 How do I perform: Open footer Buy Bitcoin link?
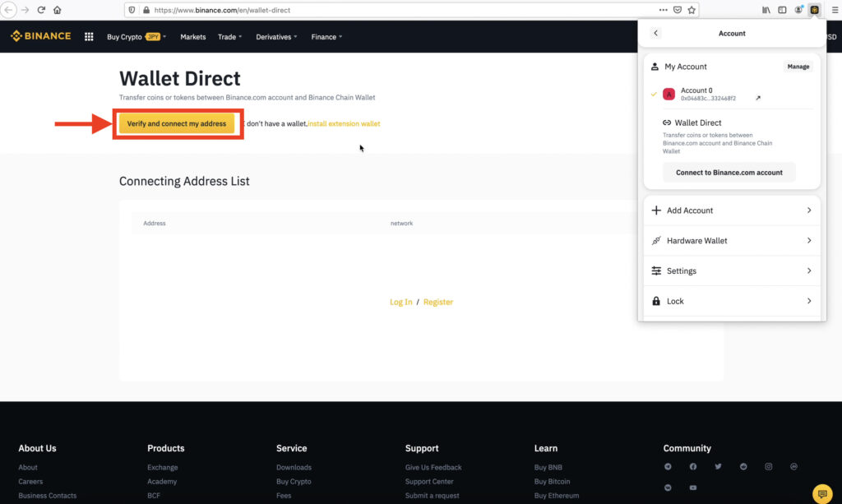[552, 482]
